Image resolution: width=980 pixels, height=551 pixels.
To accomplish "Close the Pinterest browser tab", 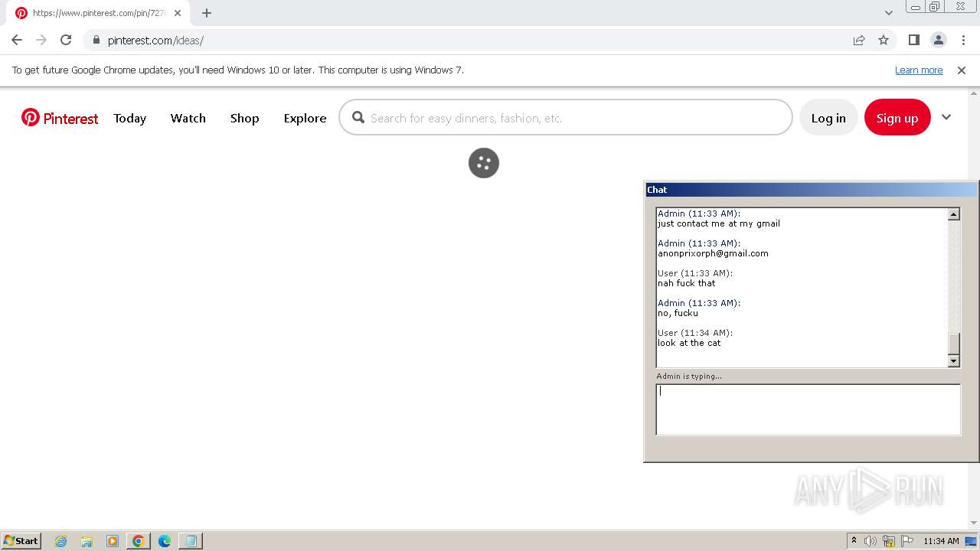I will pyautogui.click(x=178, y=13).
